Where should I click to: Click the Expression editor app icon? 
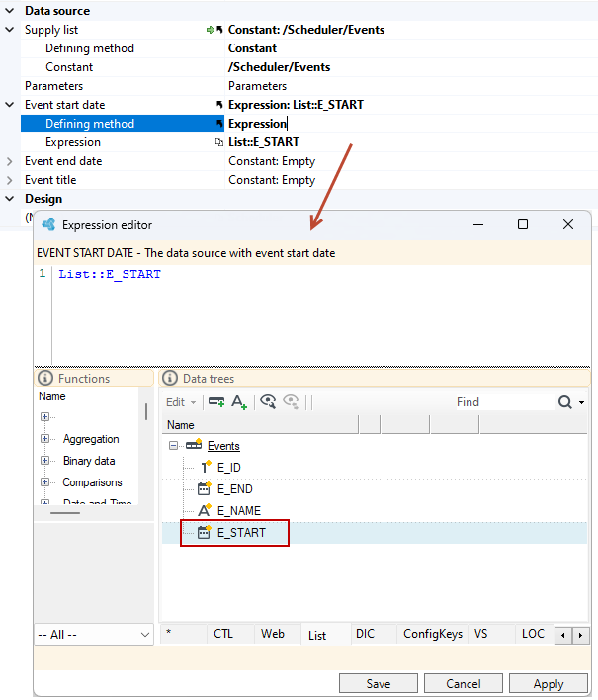48,224
